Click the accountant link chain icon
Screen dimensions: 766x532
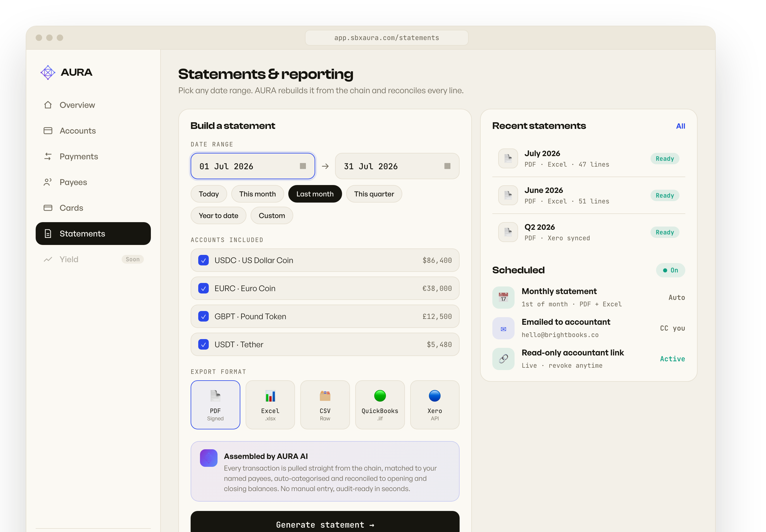503,359
